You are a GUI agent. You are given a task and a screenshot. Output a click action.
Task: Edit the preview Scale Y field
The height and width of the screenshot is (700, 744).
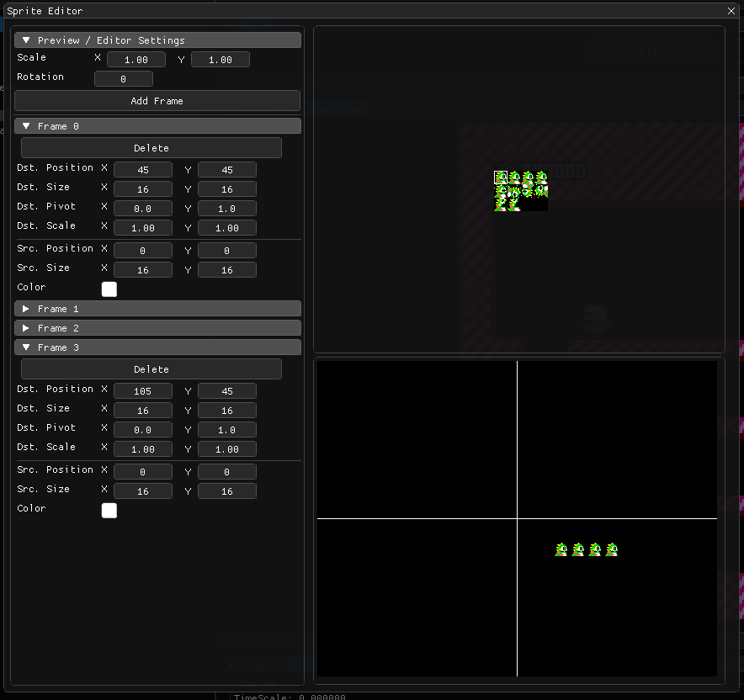(221, 60)
